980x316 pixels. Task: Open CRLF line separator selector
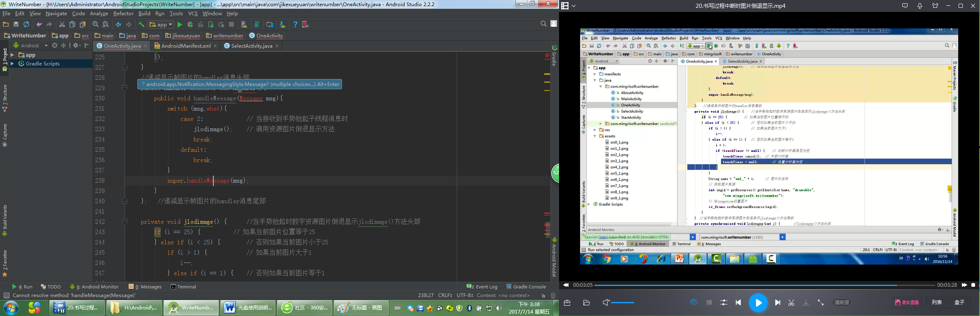[445, 295]
